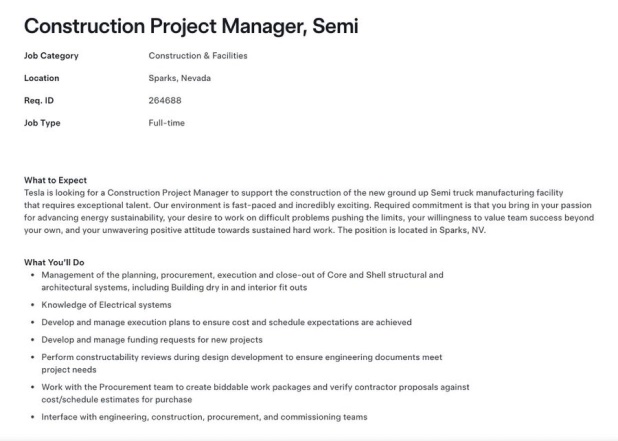The image size is (618, 441).
Task: Click the Construction Project Manager, Semi title
Action: coord(191,26)
